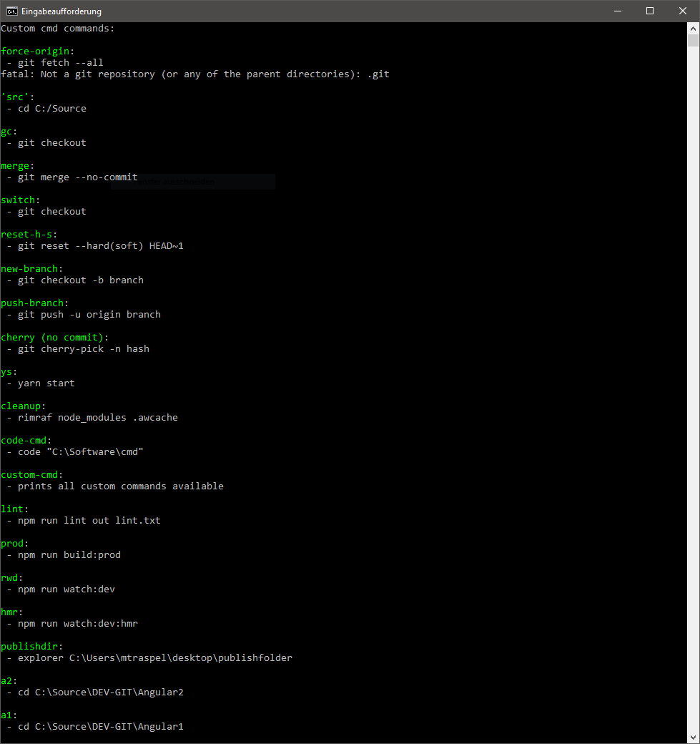Click the scrollbar down arrow

(x=693, y=737)
